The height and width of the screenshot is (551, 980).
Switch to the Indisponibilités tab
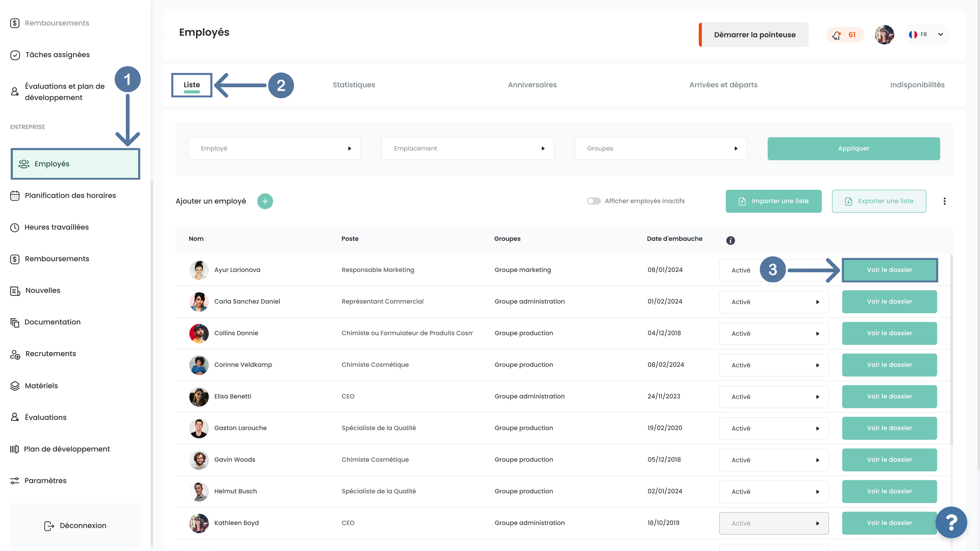[x=917, y=85]
